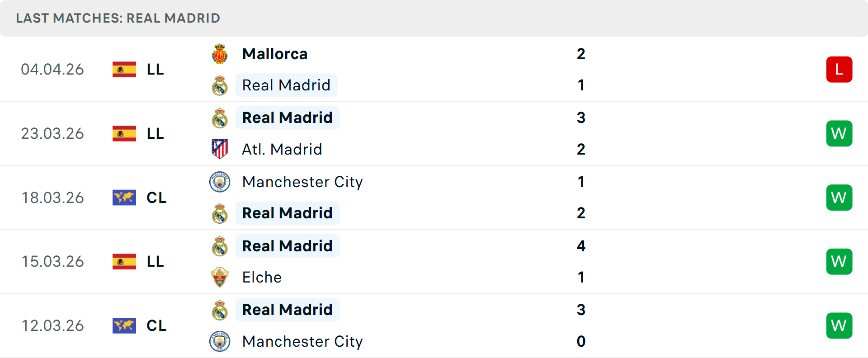Viewport: 868px width, 358px height.
Task: Click the W badge for the Atl. Madrid match
Action: (x=839, y=133)
